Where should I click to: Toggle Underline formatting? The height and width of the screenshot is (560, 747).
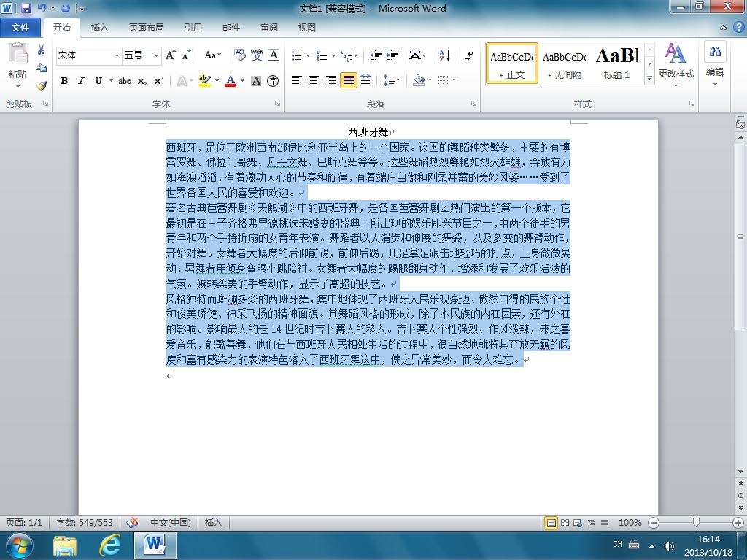98,81
